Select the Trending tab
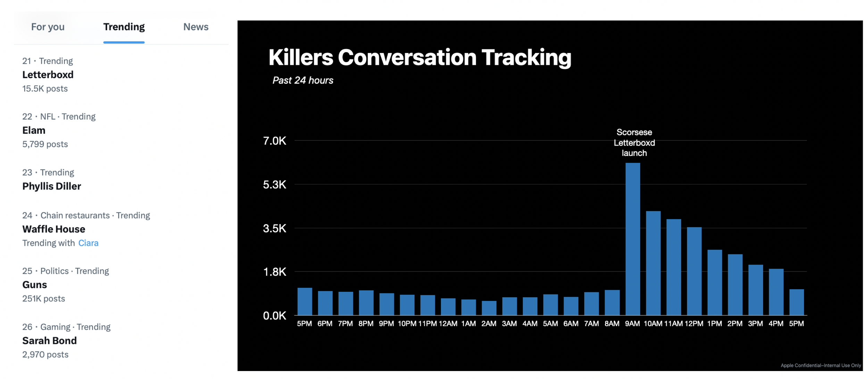The width and height of the screenshot is (868, 379). (124, 27)
